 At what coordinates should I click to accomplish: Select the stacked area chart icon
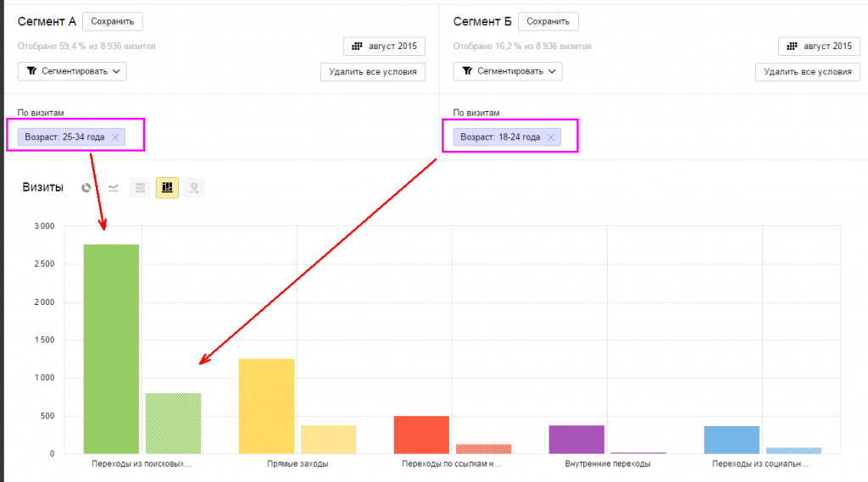(140, 188)
